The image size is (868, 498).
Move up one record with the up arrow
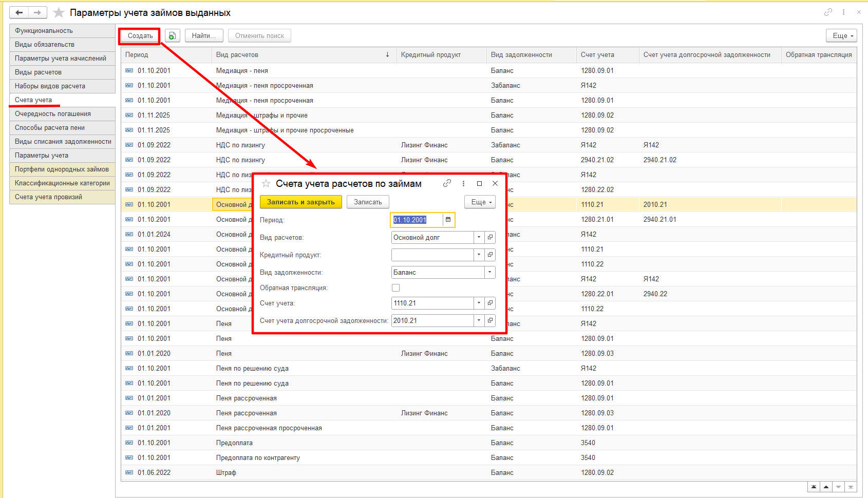[x=826, y=487]
